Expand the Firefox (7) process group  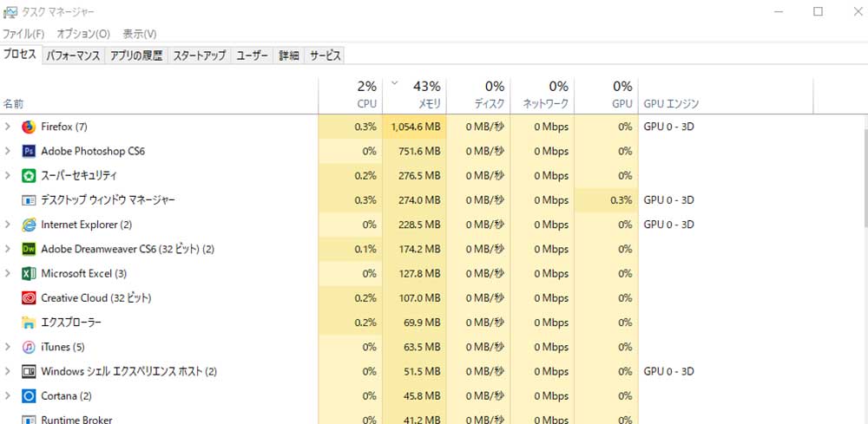7,127
